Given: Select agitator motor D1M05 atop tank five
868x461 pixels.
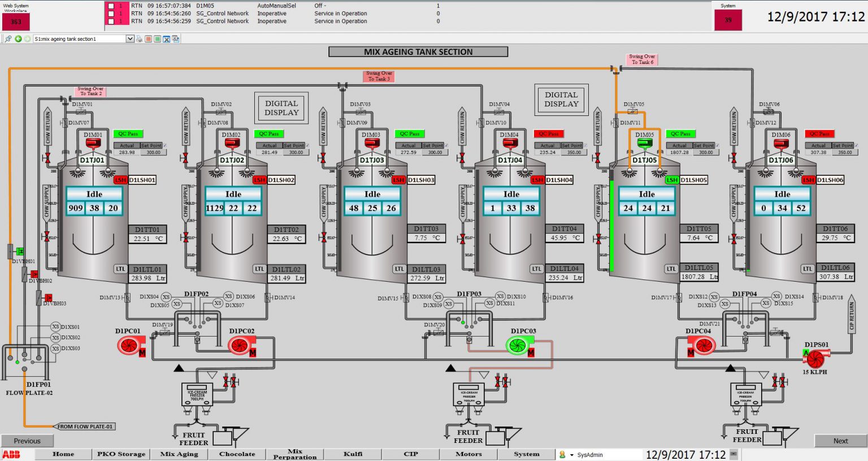Looking at the screenshot, I should pos(644,143).
